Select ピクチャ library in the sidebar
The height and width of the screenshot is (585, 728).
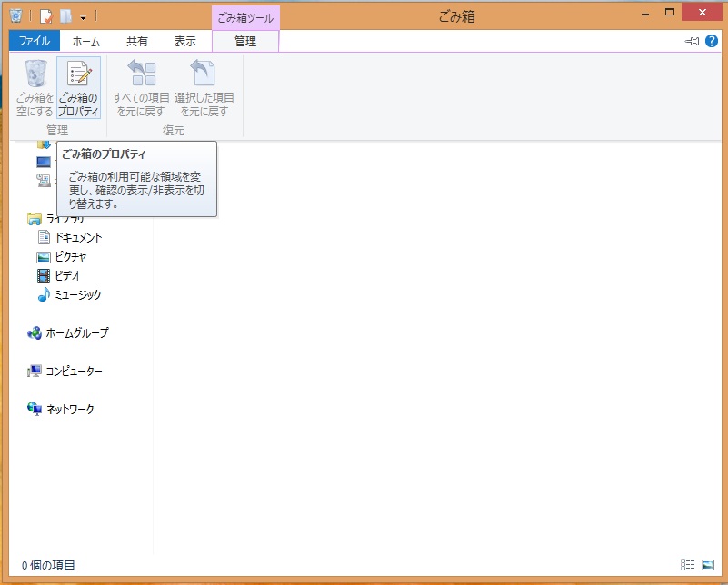[x=71, y=256]
